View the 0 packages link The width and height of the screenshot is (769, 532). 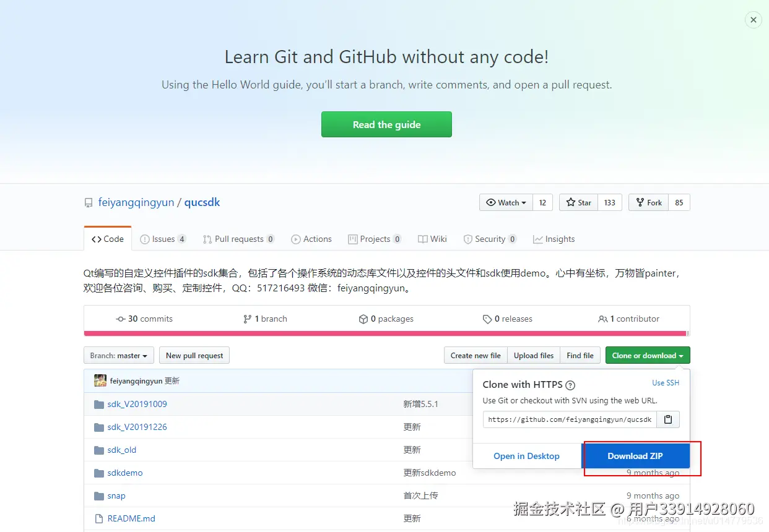pyautogui.click(x=386, y=319)
